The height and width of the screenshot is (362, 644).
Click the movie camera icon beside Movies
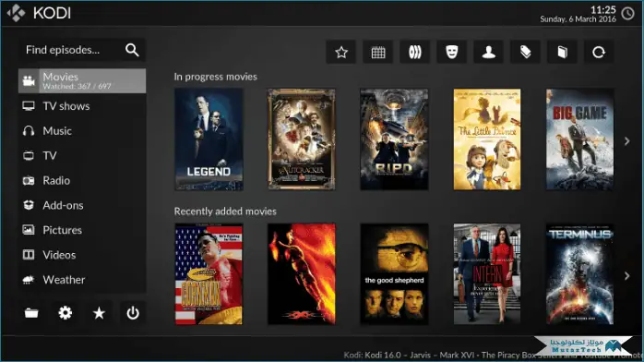pos(29,81)
